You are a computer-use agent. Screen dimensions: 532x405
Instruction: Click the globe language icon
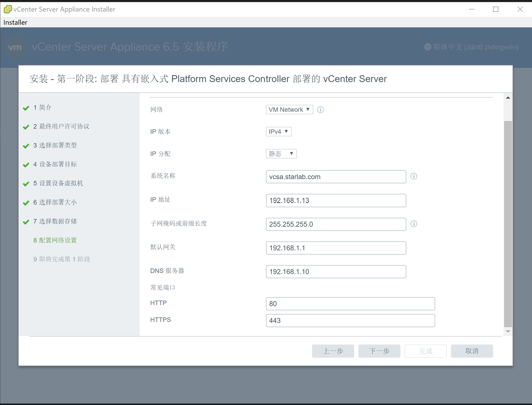(428, 47)
